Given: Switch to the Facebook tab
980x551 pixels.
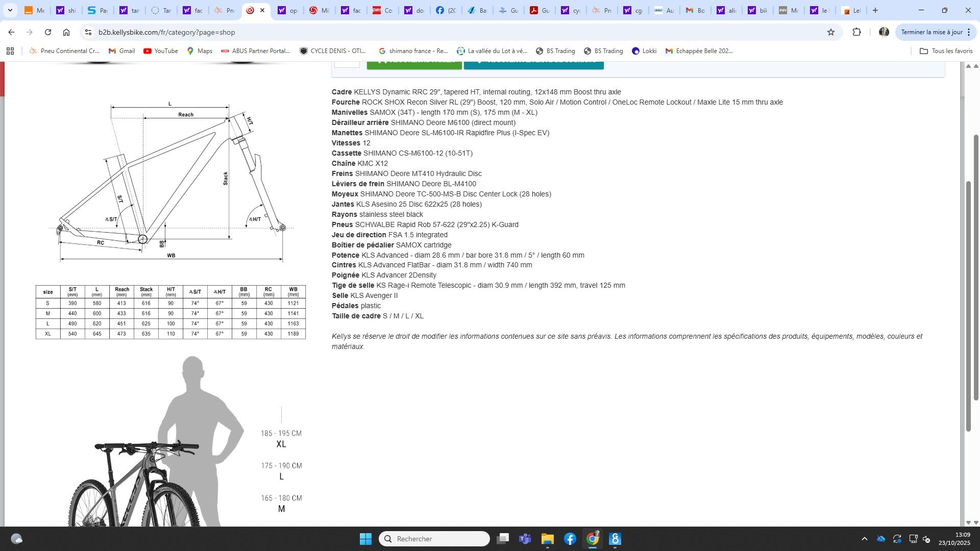Looking at the screenshot, I should [445, 10].
